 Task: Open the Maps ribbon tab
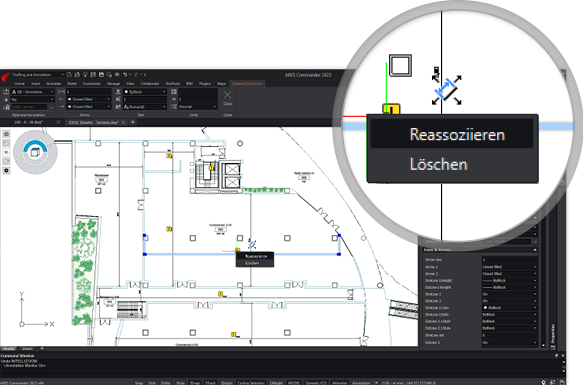[221, 84]
